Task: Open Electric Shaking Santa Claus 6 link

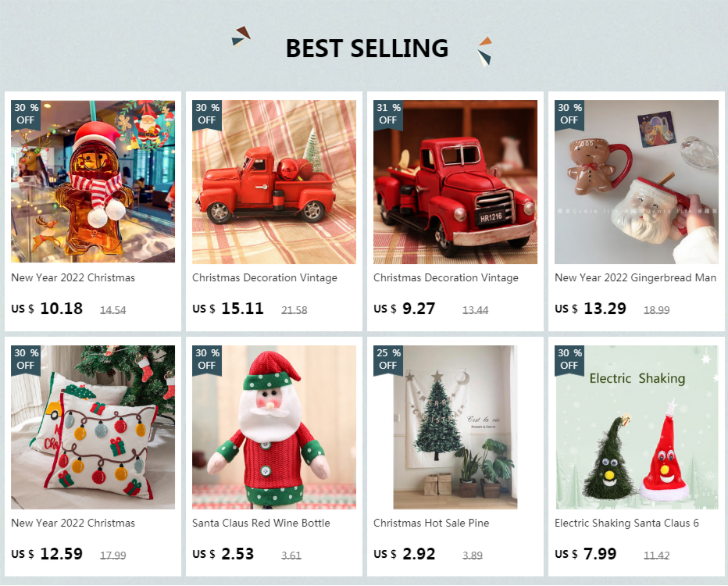Action: [x=626, y=523]
